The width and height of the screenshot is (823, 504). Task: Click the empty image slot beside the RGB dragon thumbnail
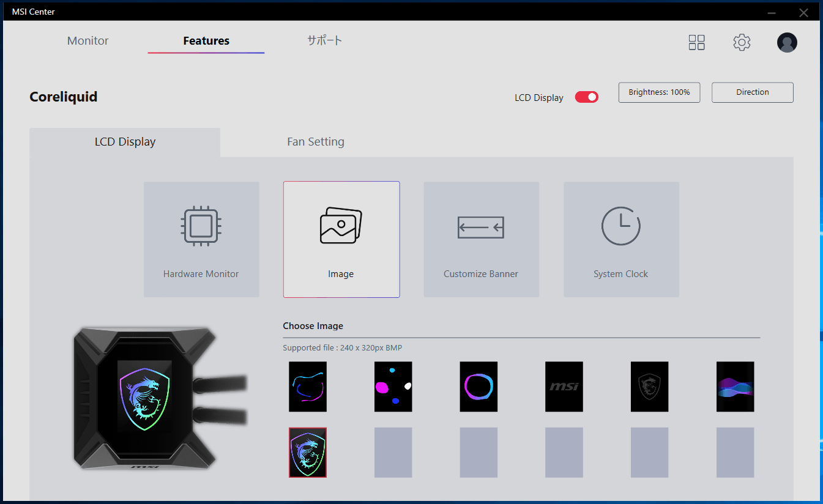(x=393, y=453)
